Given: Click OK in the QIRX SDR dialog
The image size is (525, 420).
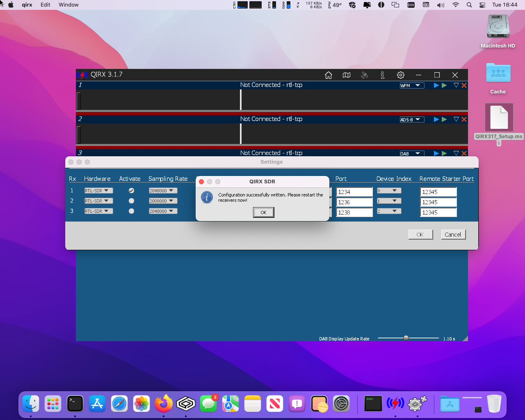Looking at the screenshot, I should 263,212.
